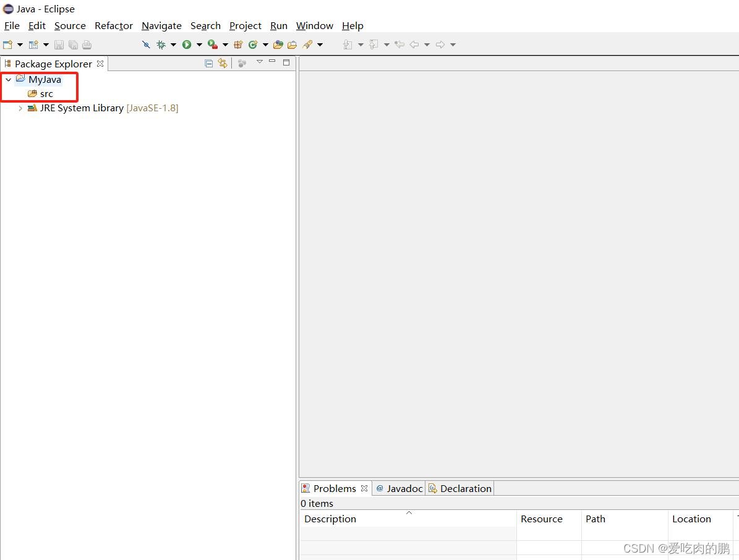Open the Run menu
Image resolution: width=739 pixels, height=560 pixels.
278,26
